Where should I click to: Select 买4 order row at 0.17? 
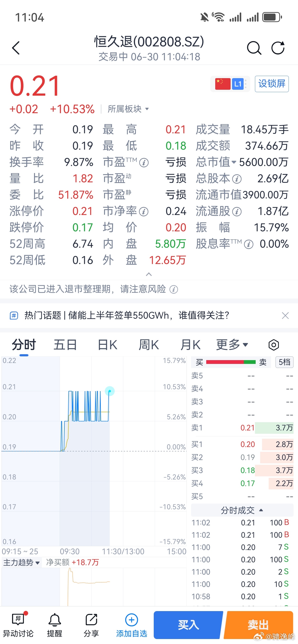tap(242, 483)
